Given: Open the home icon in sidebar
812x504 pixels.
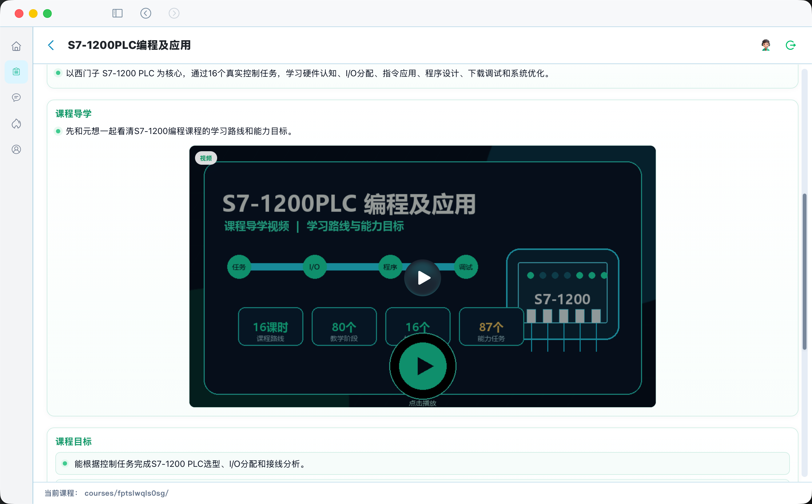Looking at the screenshot, I should point(16,46).
